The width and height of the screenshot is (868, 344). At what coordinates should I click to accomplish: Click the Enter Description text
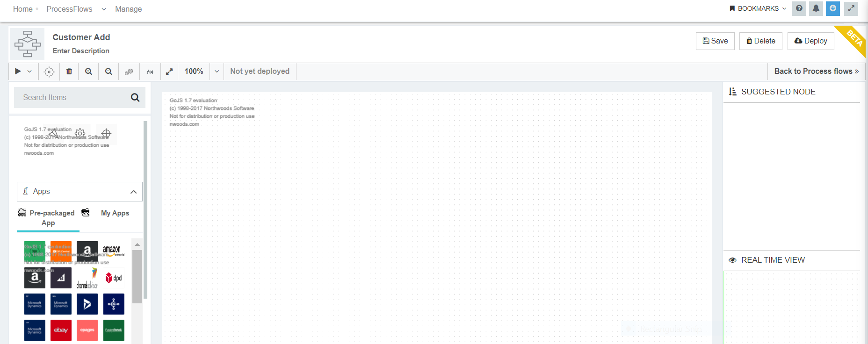click(81, 51)
